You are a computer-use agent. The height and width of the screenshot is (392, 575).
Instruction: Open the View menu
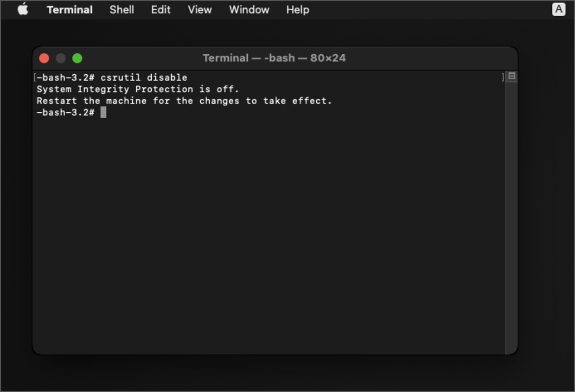pos(200,9)
